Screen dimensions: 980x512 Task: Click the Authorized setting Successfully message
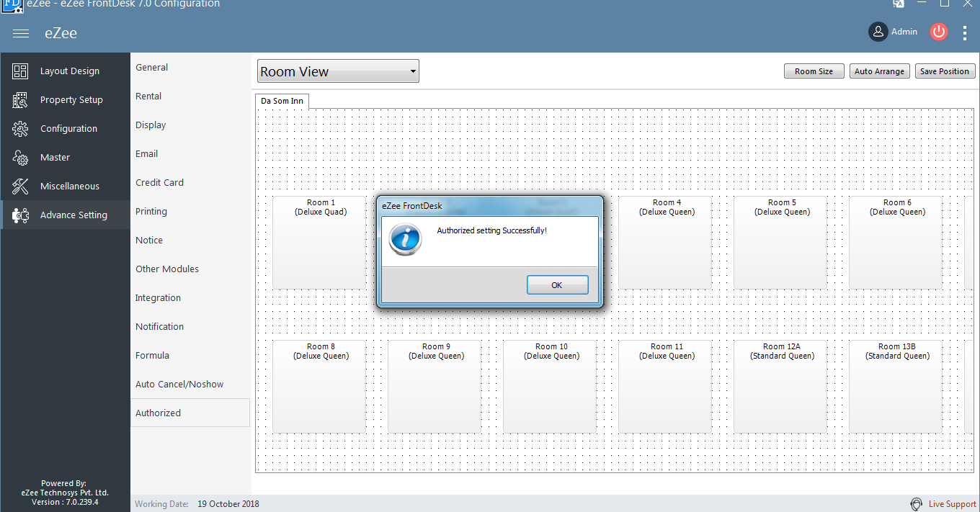click(x=491, y=230)
